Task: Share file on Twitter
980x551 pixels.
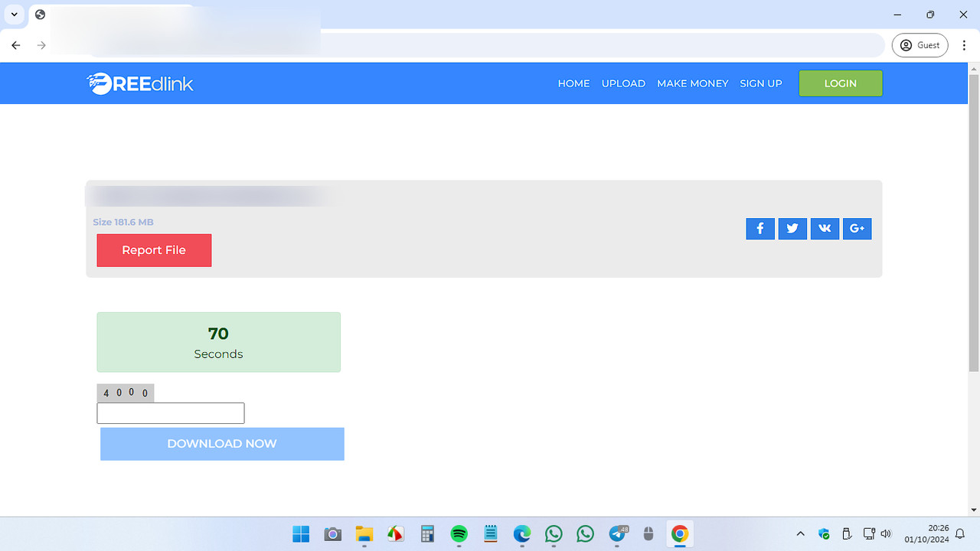Action: [x=792, y=229]
